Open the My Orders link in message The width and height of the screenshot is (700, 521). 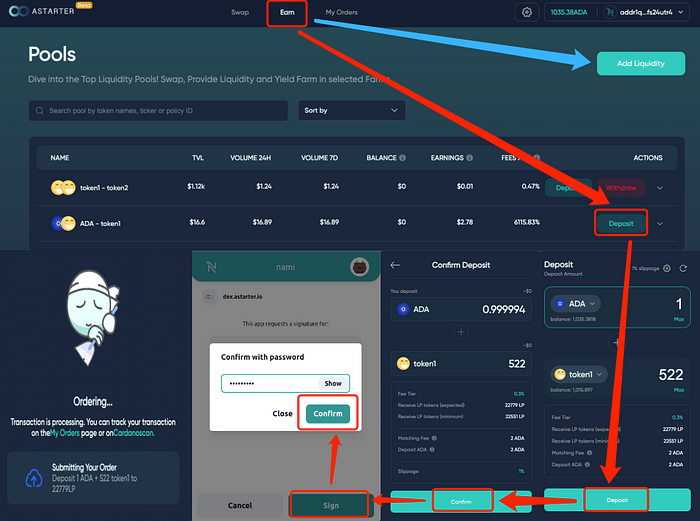pos(65,433)
